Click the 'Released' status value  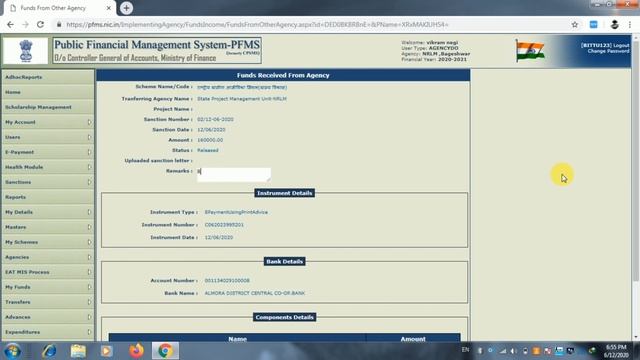click(x=208, y=150)
